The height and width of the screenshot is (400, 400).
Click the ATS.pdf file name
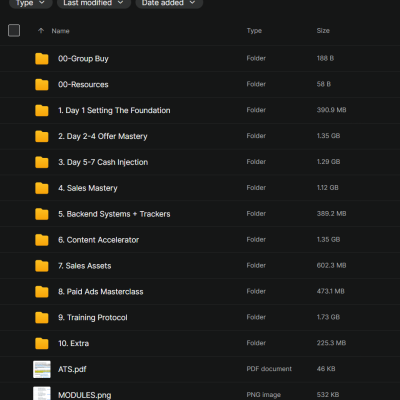[72, 369]
